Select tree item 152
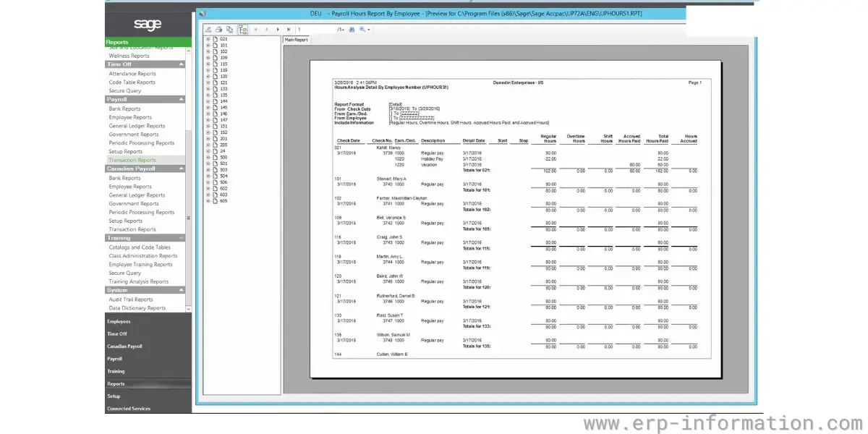 coord(224,132)
